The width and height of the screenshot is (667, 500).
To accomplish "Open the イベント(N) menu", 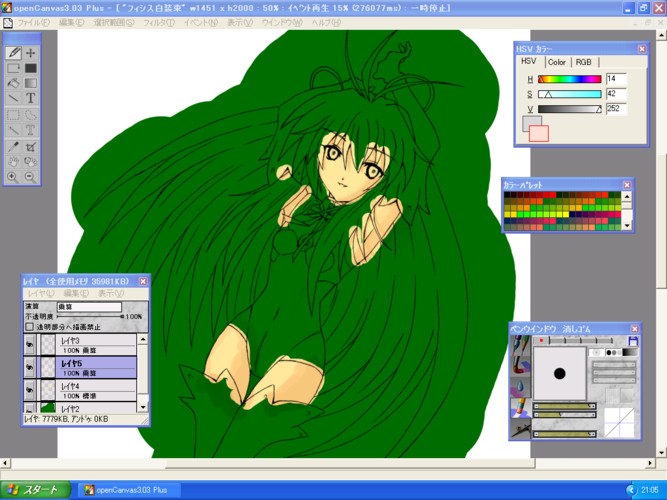I will point(201,23).
